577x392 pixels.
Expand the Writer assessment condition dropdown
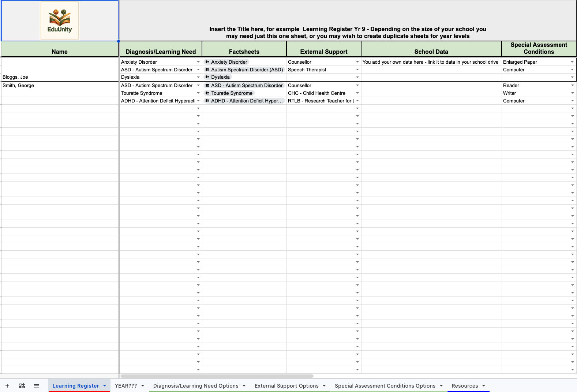click(573, 93)
